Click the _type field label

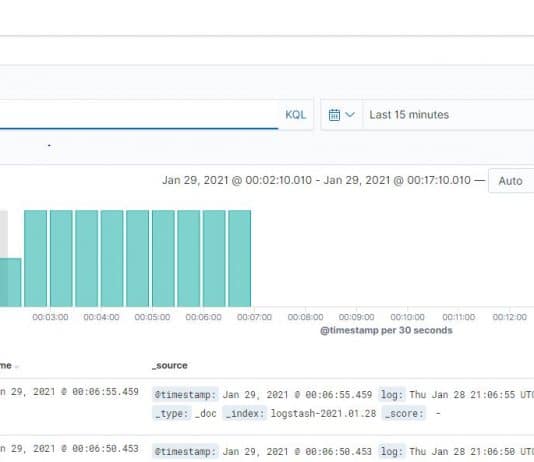[171, 414]
